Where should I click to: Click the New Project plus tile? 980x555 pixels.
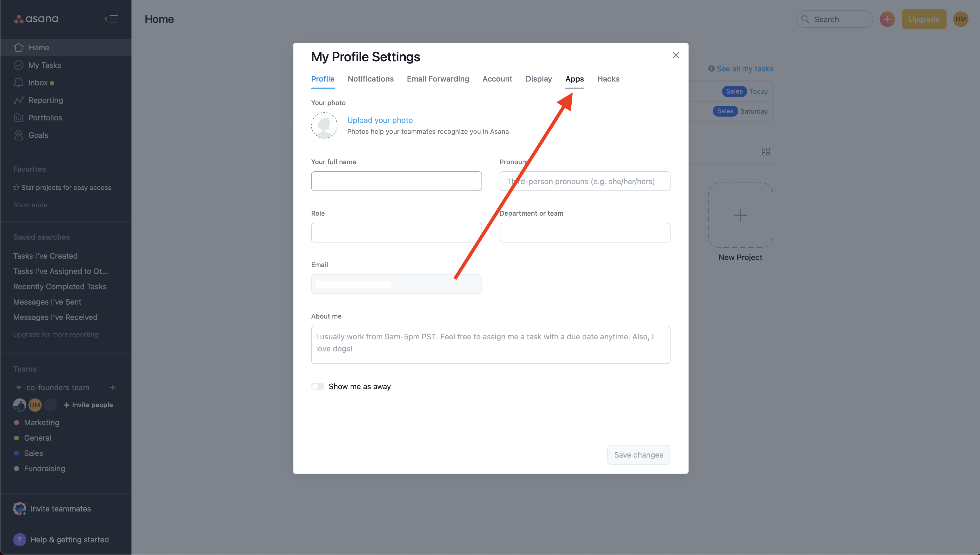click(740, 215)
